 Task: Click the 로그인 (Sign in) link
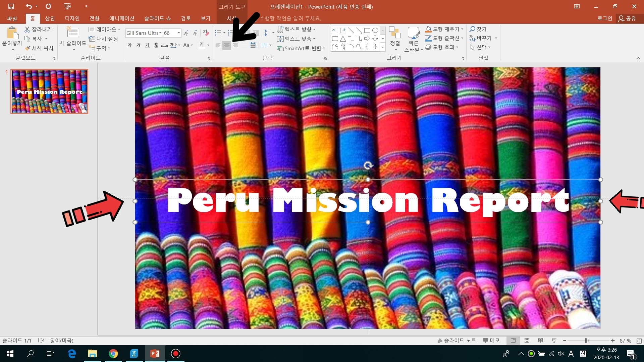pos(604,18)
